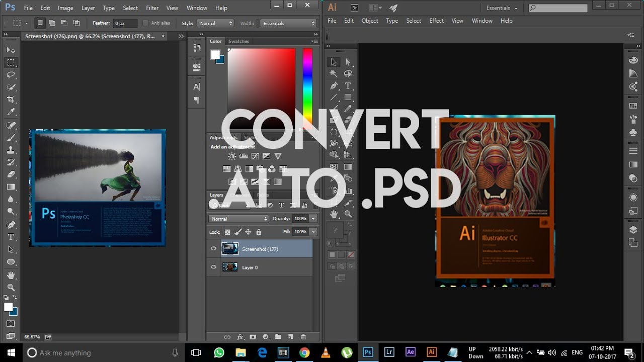The height and width of the screenshot is (362, 644).
Task: Open the Photoshop History panel icon
Action: [x=197, y=48]
